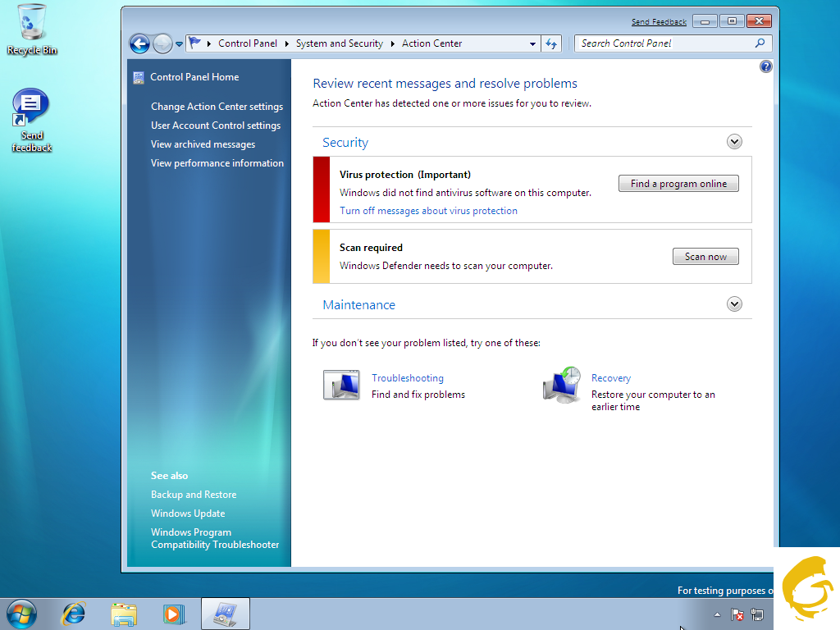Screen dimensions: 840x630
Task: Open the address bar history dropdown
Action: [x=532, y=44]
